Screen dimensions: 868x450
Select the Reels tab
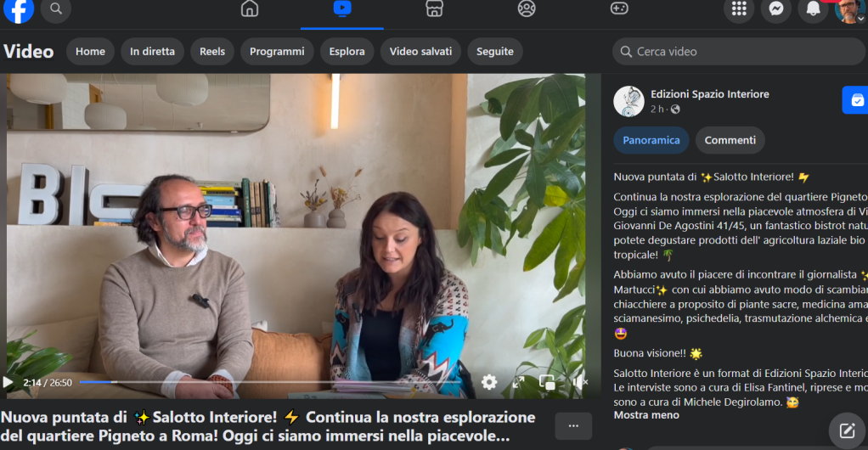[x=212, y=51]
